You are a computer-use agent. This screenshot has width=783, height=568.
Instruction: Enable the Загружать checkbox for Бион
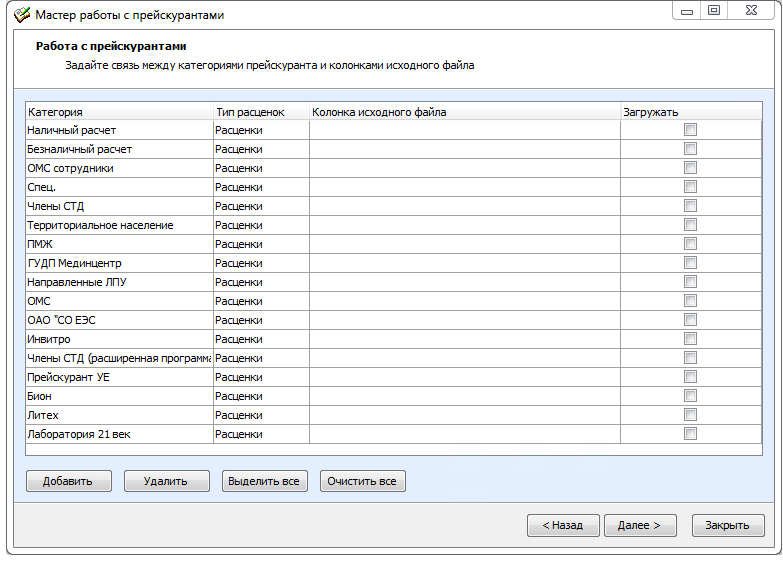click(x=690, y=396)
